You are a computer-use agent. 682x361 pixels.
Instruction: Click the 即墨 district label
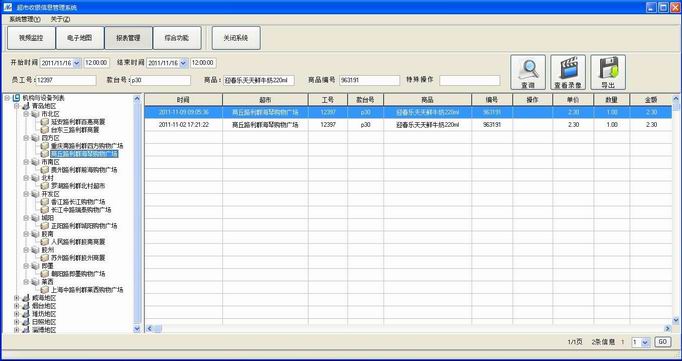[48, 266]
